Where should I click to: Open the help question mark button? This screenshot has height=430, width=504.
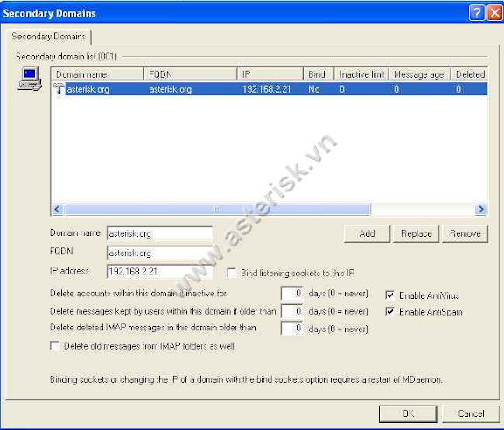[x=477, y=13]
